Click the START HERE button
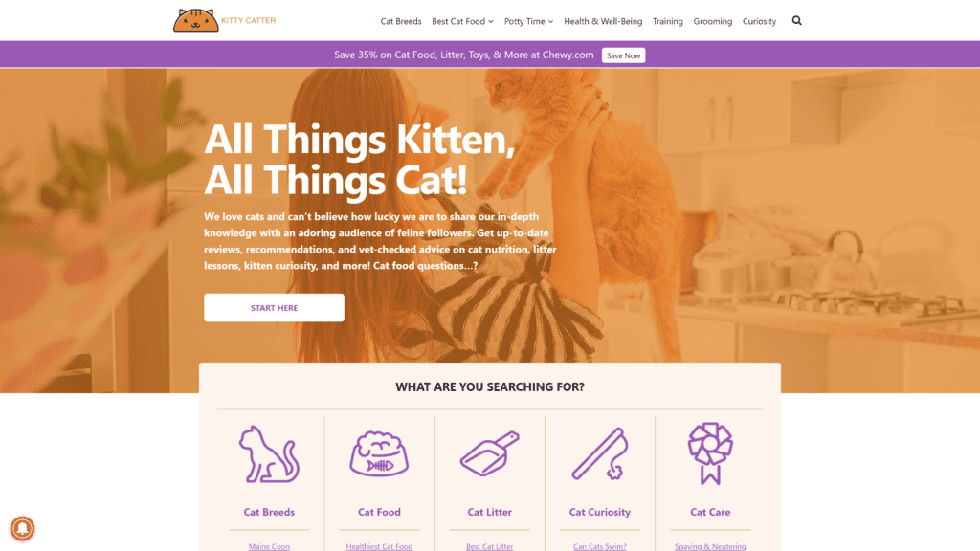Viewport: 980px width, 551px height. [x=274, y=308]
